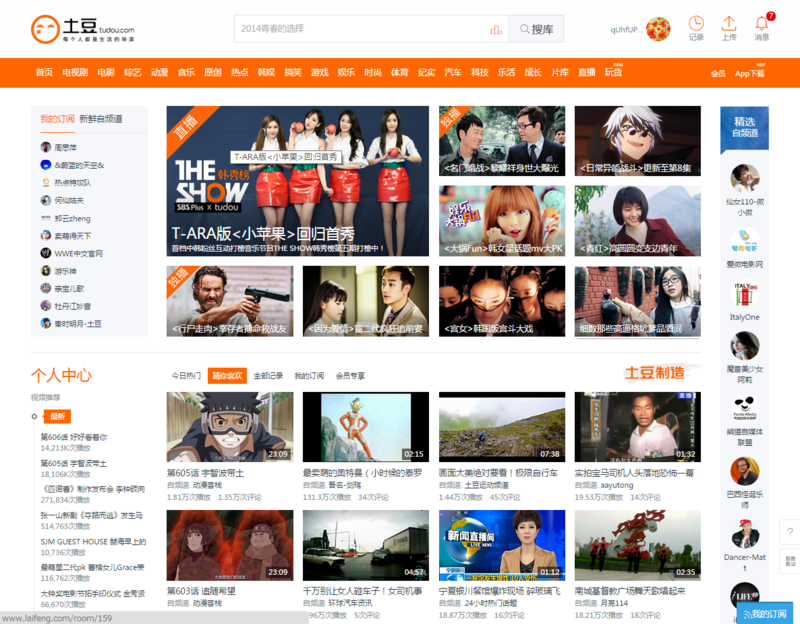800x624 pixels.
Task: Switch to the 全部记录 tab
Action: click(x=268, y=376)
